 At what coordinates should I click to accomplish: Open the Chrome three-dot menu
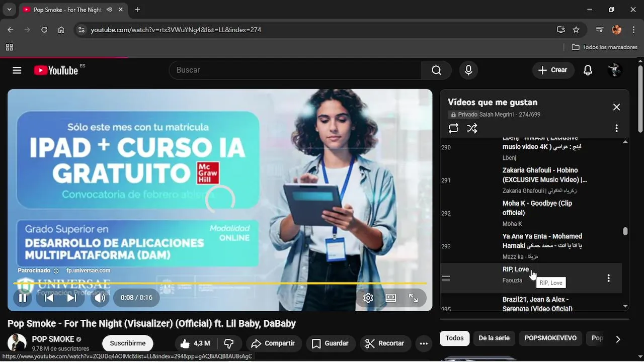[x=633, y=30]
